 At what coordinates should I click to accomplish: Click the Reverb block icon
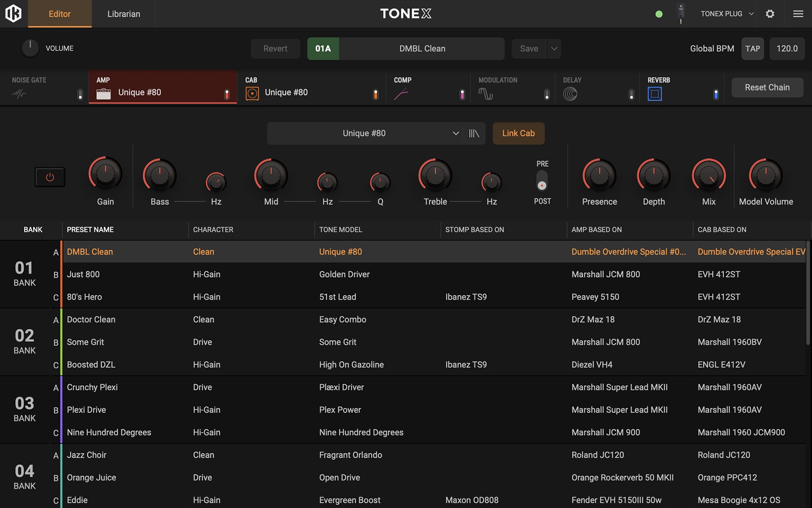(x=655, y=93)
